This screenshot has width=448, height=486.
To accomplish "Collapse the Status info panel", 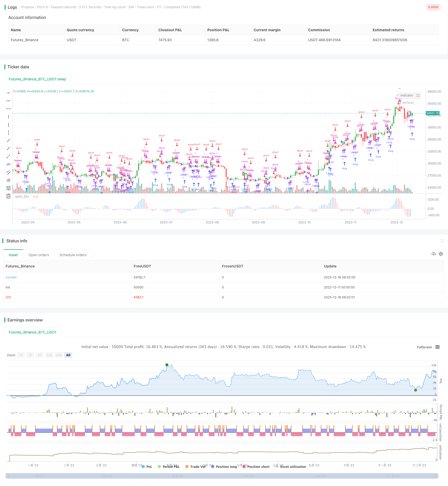I will click(x=442, y=241).
